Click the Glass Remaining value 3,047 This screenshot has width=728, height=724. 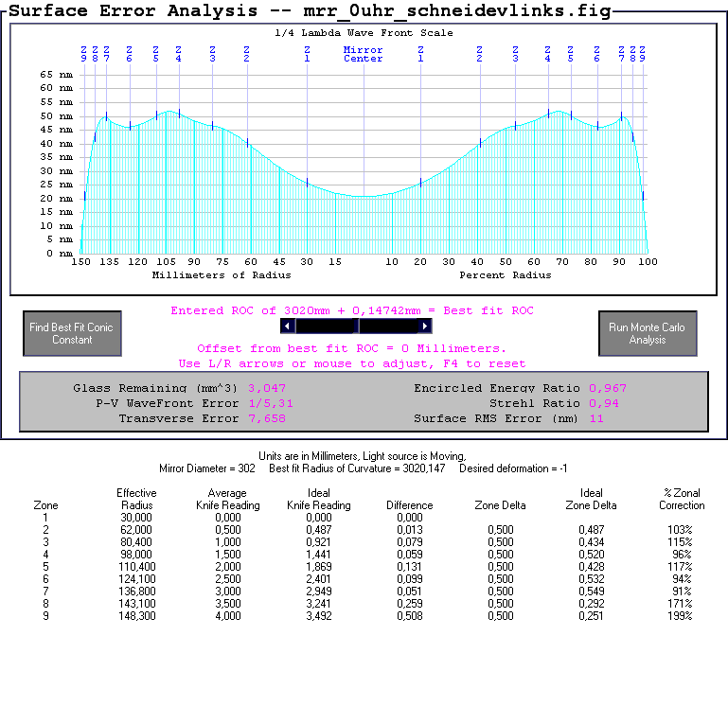(267, 388)
